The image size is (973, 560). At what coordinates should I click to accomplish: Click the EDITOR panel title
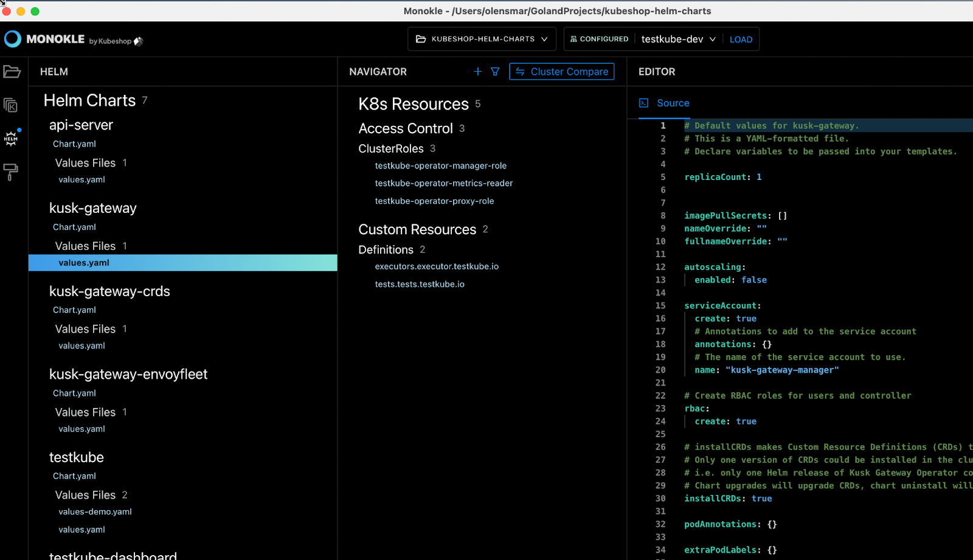coord(657,72)
